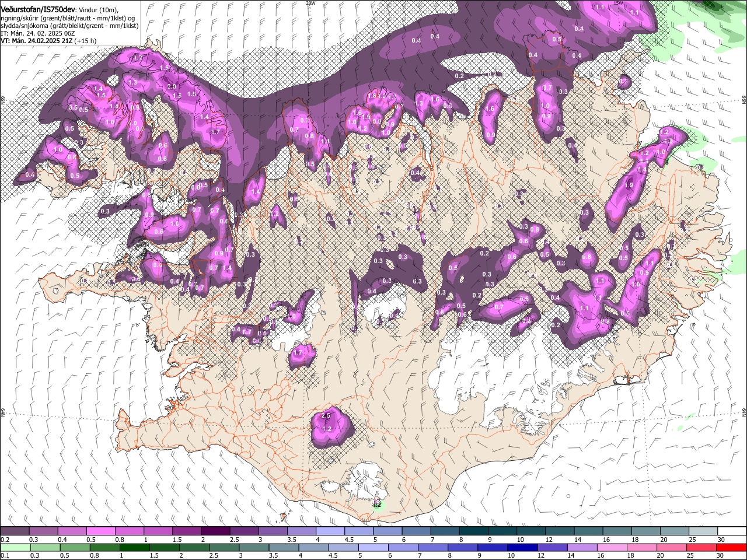
Task: Click the '15W' longitude label at the top
Action: [619, 3]
